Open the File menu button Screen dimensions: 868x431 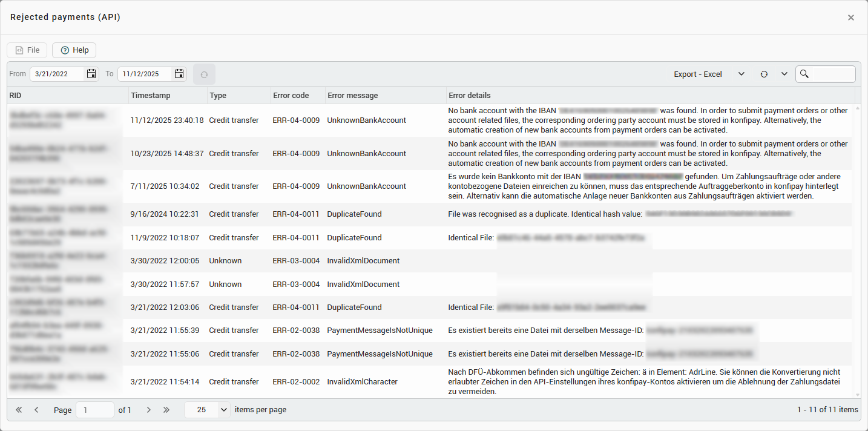point(27,50)
